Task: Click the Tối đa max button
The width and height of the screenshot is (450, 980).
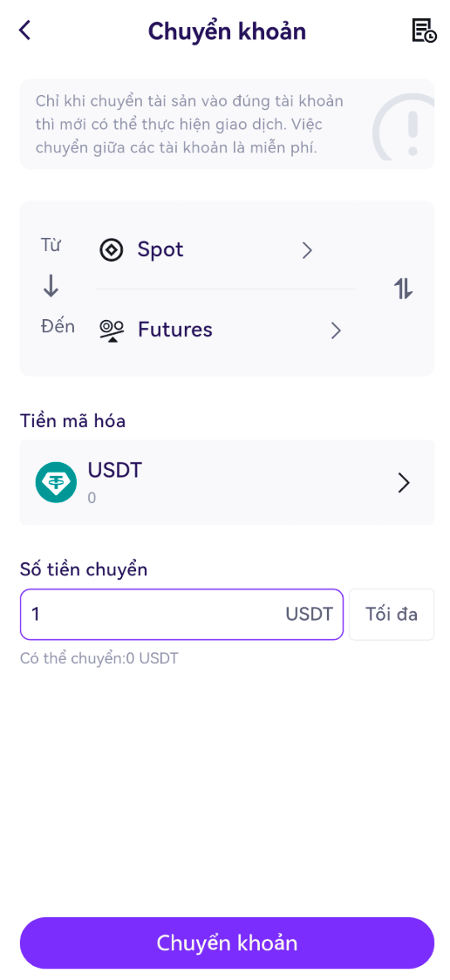Action: click(392, 615)
